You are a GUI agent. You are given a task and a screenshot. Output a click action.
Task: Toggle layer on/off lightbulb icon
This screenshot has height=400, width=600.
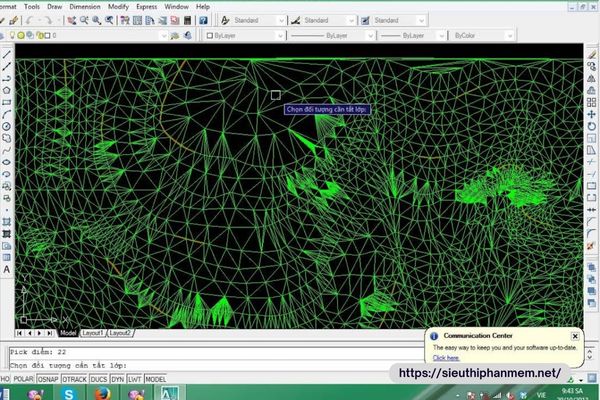click(x=13, y=35)
